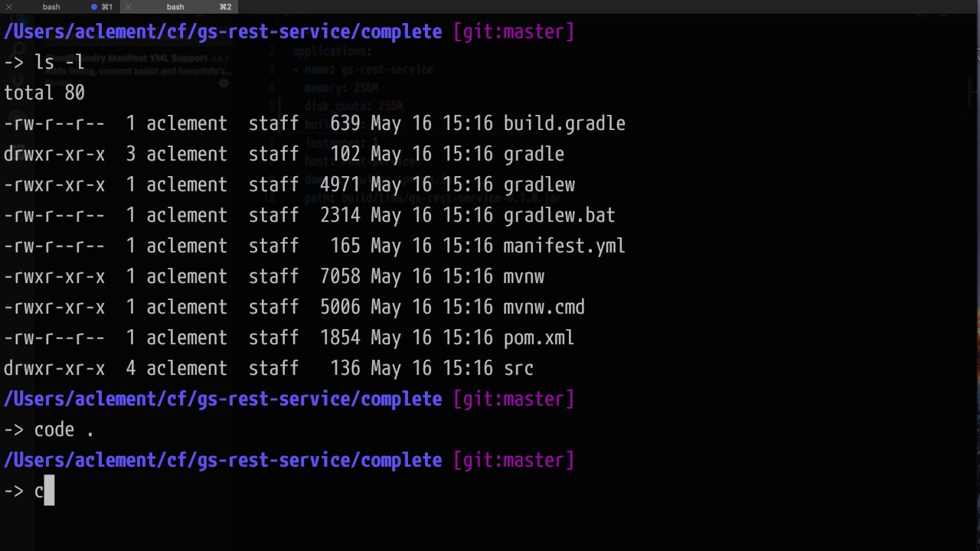Click the pom.xml filename

click(x=539, y=338)
